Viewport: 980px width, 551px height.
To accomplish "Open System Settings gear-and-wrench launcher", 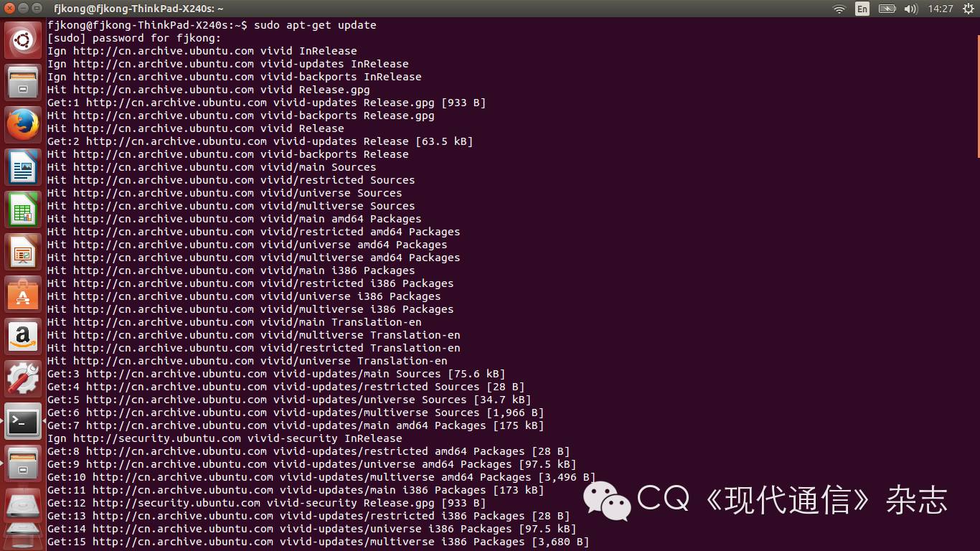I will pyautogui.click(x=23, y=379).
